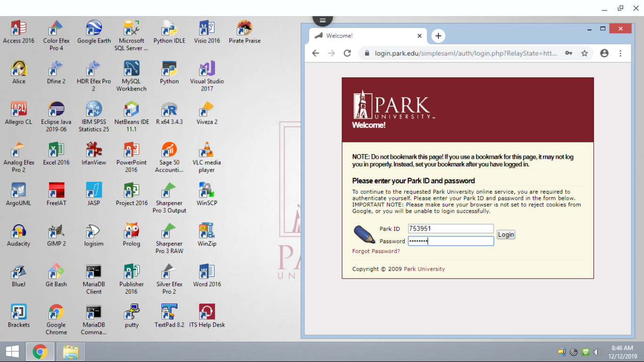Image resolution: width=644 pixels, height=362 pixels.
Task: Click the speaker volume tray icon
Action: [597, 352]
